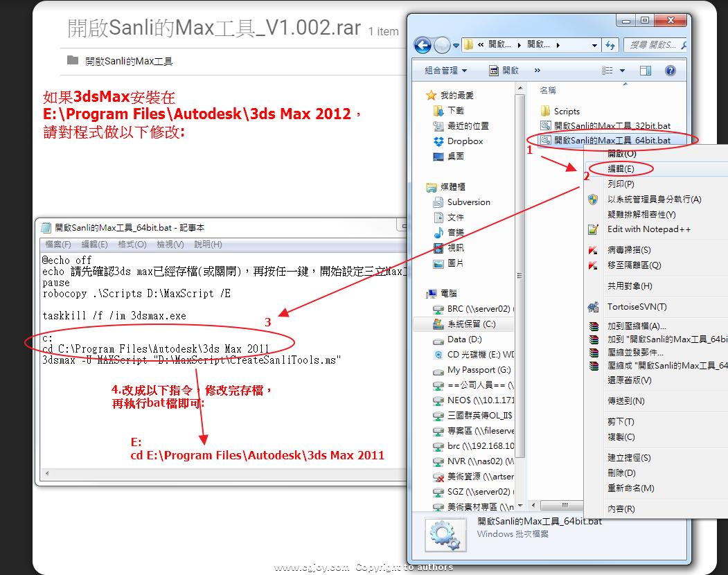The image size is (728, 575).
Task: Click Notepad horizontal scrollbar left arrow
Action: pyautogui.click(x=47, y=474)
